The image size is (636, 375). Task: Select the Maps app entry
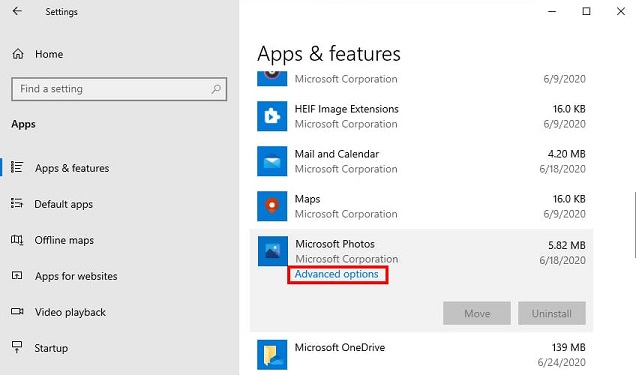pyautogui.click(x=421, y=206)
